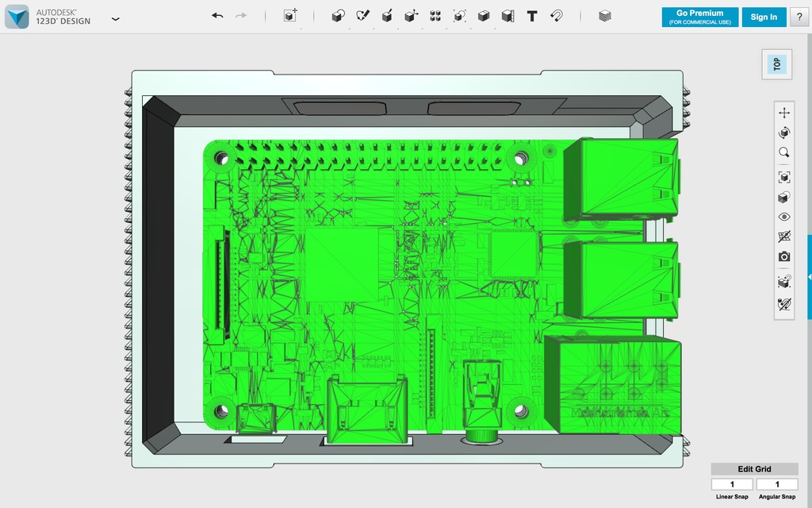812x508 pixels.
Task: Click the Undo arrow in the toolbar
Action: coord(217,16)
